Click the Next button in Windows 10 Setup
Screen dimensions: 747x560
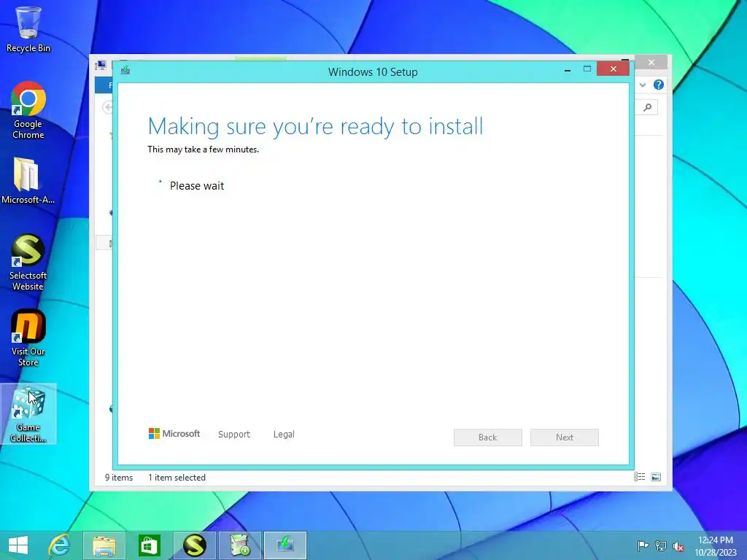coord(565,437)
